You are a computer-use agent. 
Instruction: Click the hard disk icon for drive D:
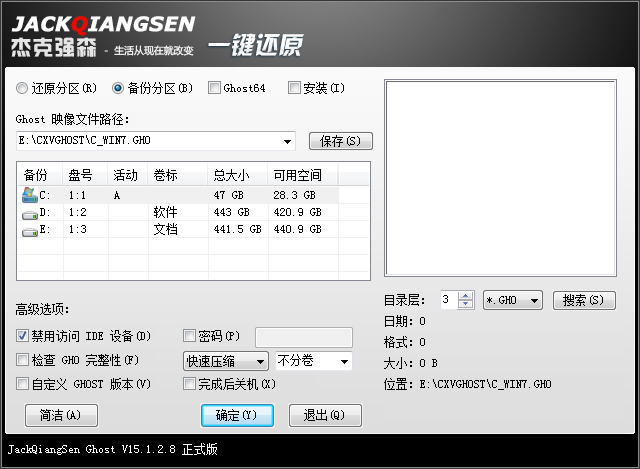30,215
